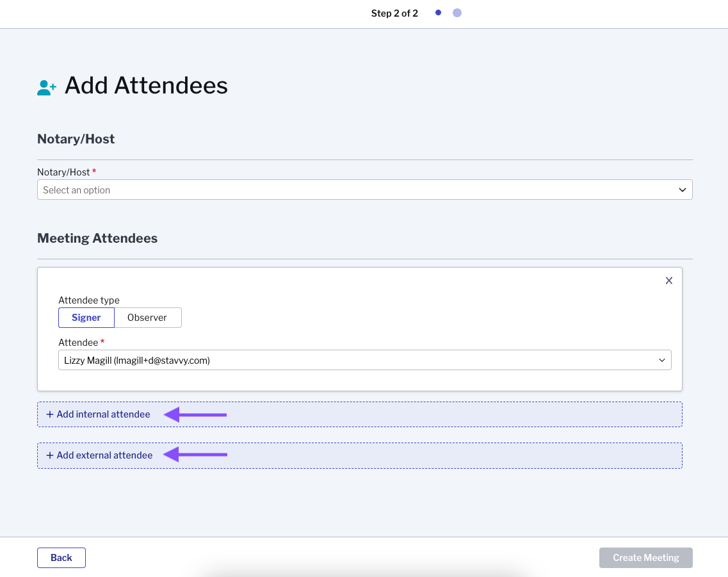
Task: Click the red asterisk beside Attendee
Action: [x=101, y=342]
